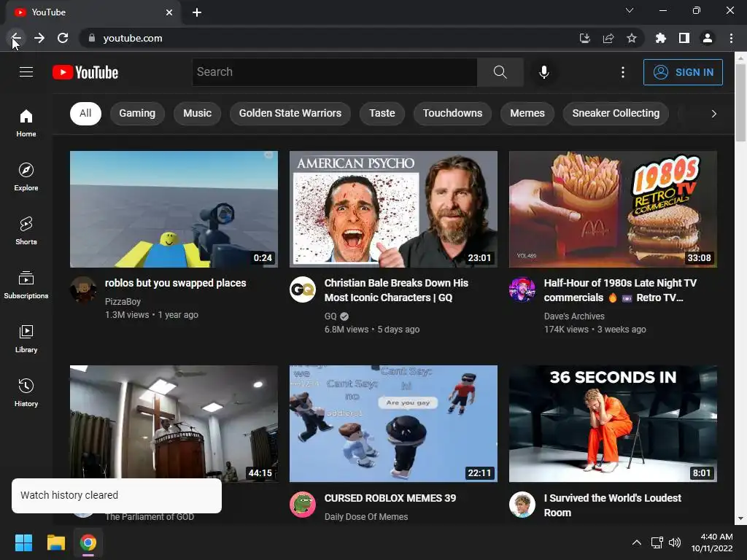The height and width of the screenshot is (560, 747).
Task: Show hidden system tray icons
Action: click(x=636, y=542)
